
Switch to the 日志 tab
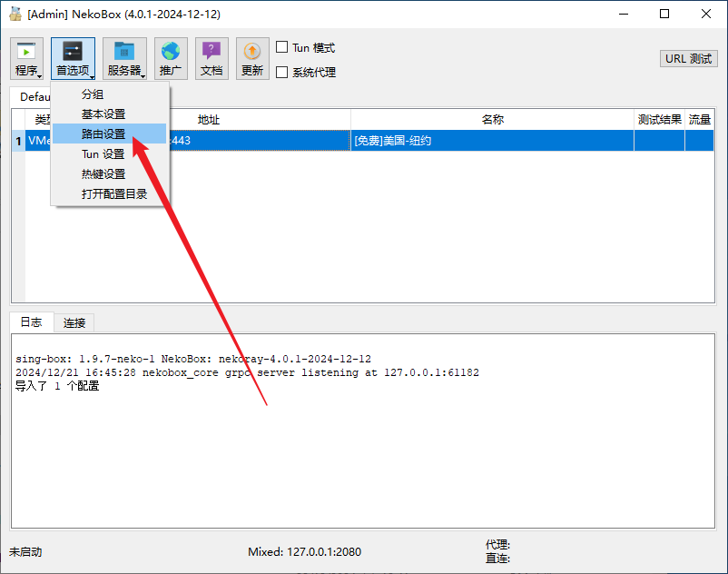click(31, 322)
